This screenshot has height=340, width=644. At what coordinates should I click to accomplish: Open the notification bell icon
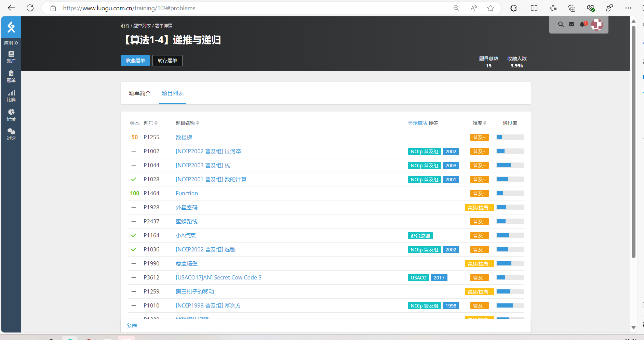[x=582, y=24]
